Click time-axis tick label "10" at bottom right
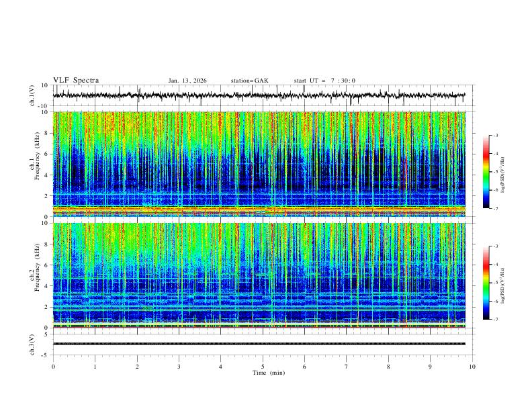 point(472,367)
